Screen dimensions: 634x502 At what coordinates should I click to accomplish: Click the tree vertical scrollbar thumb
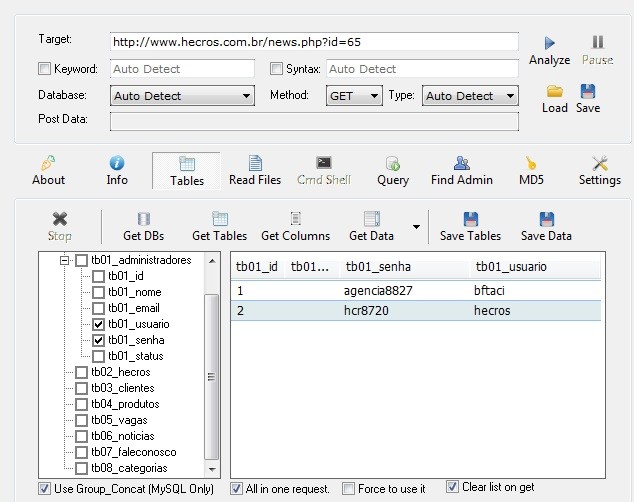[211, 377]
